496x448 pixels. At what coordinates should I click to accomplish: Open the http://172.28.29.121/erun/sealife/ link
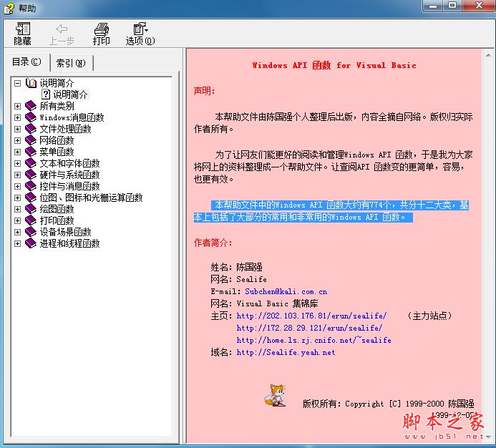[x=309, y=328]
